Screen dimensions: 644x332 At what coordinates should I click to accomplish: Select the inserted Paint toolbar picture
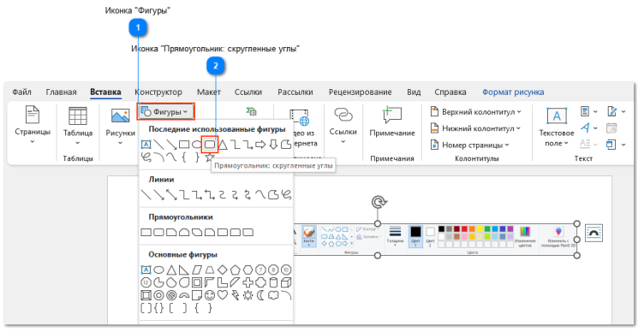click(435, 240)
